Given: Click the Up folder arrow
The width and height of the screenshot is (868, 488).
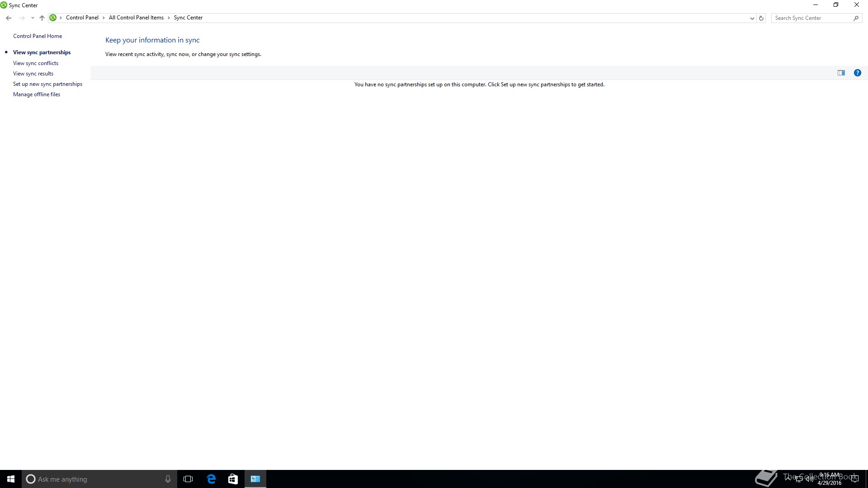Looking at the screenshot, I should pyautogui.click(x=42, y=18).
